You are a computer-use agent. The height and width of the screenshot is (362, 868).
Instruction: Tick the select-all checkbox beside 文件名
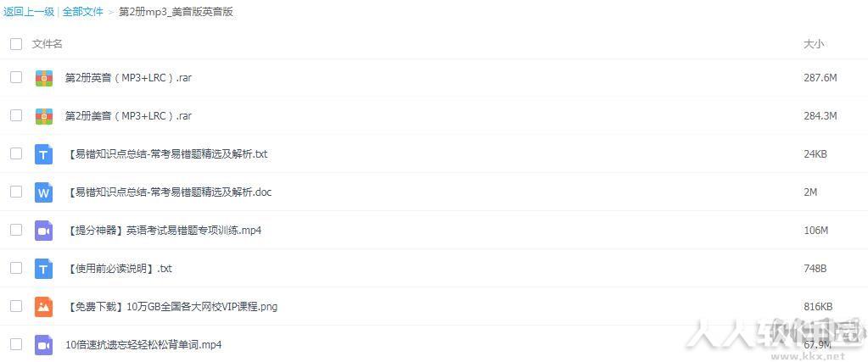point(16,44)
